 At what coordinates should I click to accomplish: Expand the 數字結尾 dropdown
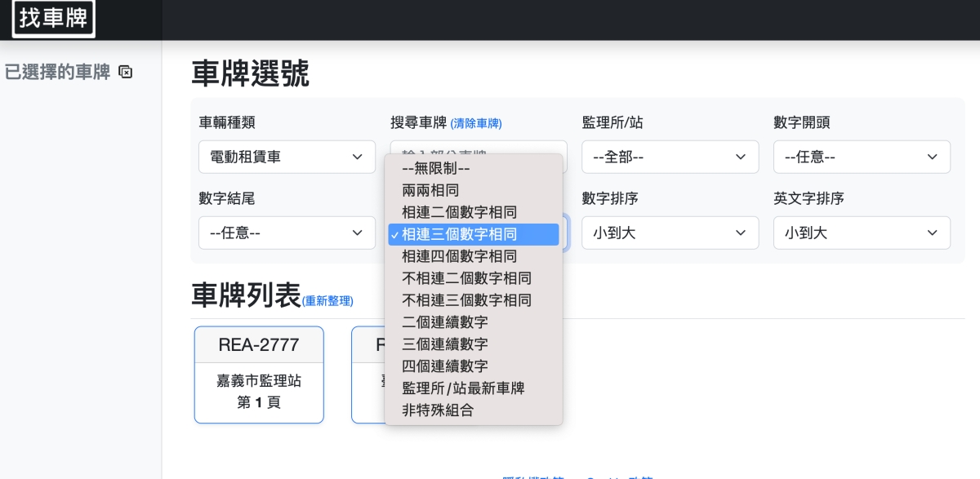pos(287,233)
